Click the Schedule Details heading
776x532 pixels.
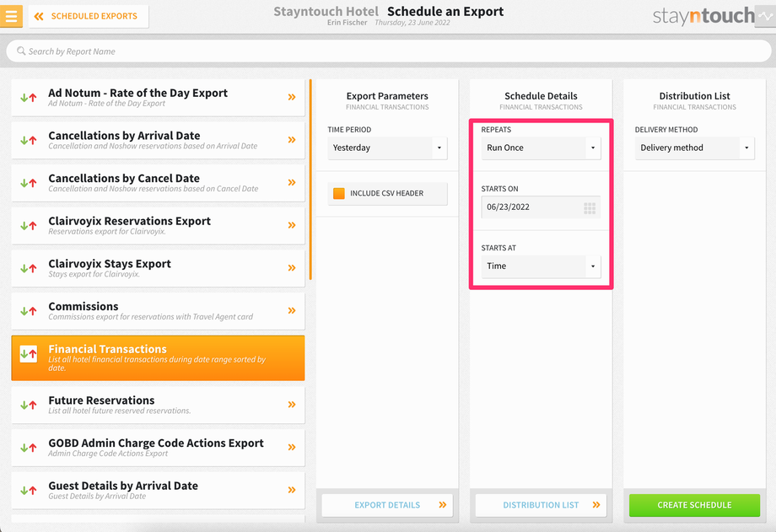(541, 96)
